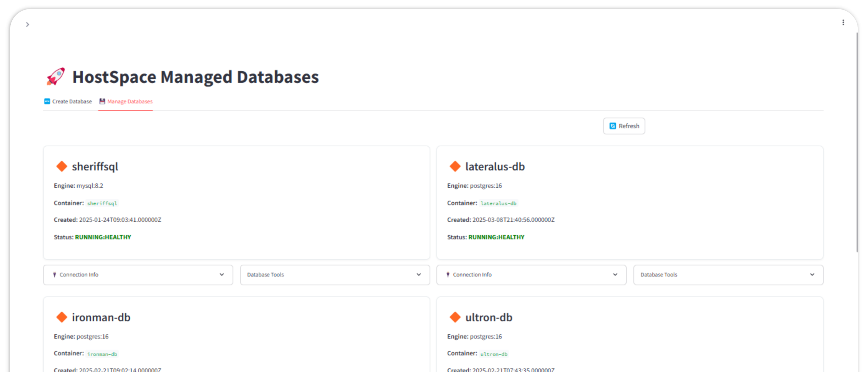The width and height of the screenshot is (868, 372).
Task: Click the orange diamond next to sheriffsql
Action: point(62,166)
